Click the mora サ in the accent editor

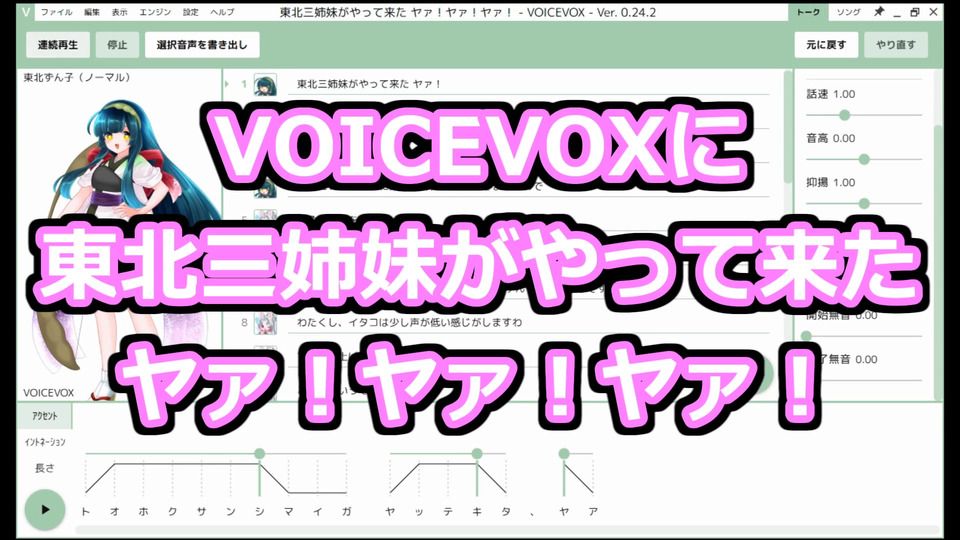point(201,511)
